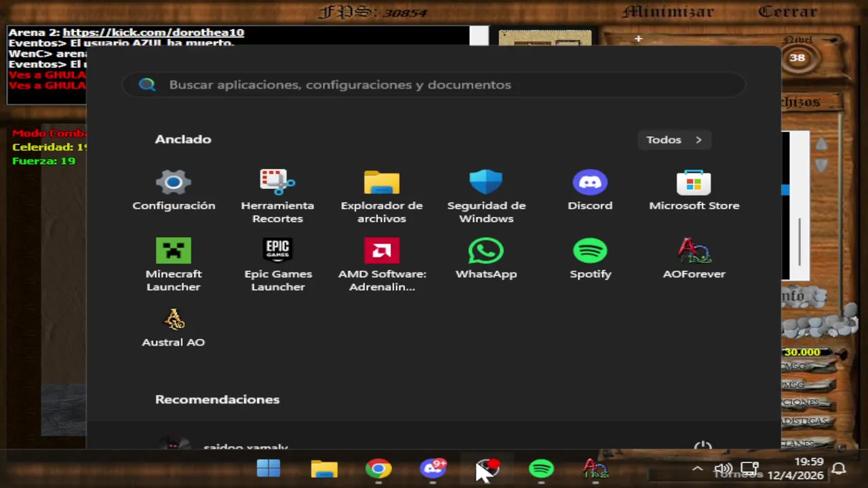The width and height of the screenshot is (868, 488).
Task: Click the Recomendaciones heading
Action: (217, 399)
